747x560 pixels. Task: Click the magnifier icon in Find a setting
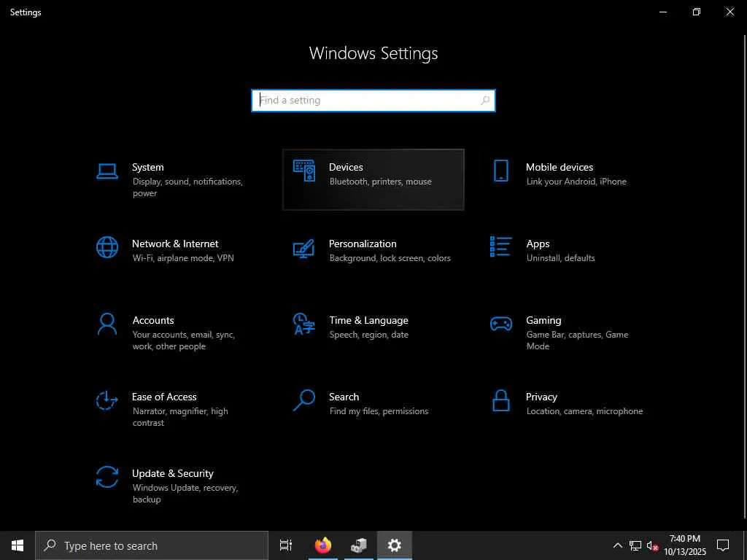(485, 101)
